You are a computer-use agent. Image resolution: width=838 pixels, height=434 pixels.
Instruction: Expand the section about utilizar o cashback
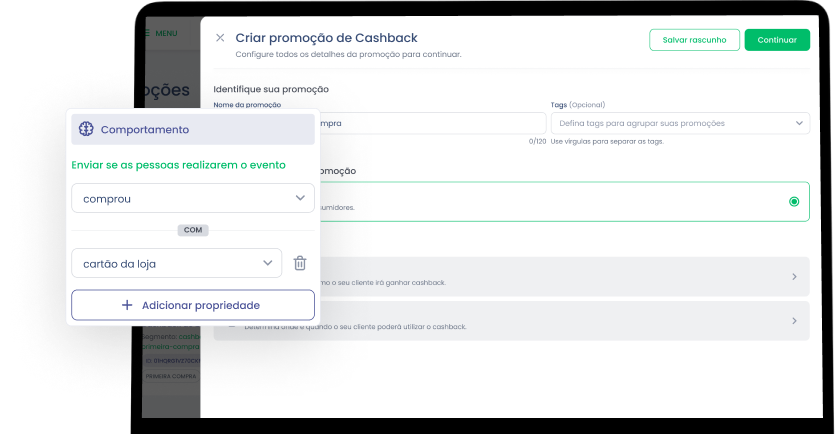[x=794, y=321]
